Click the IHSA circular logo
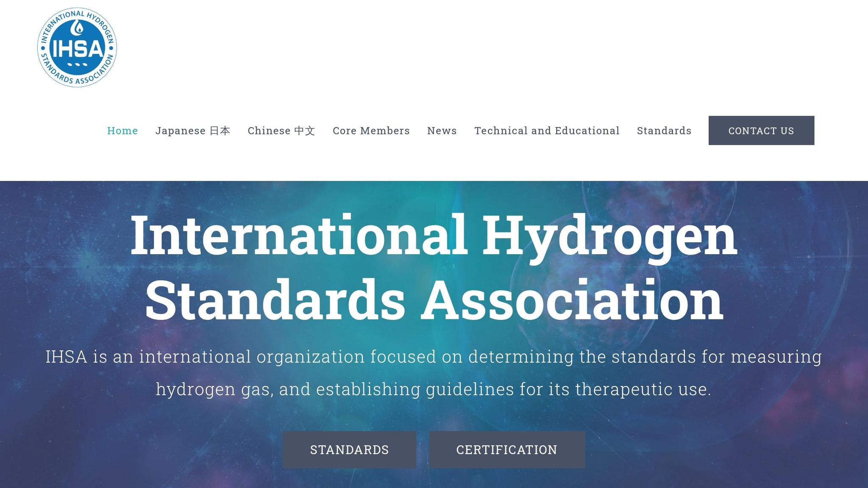Image resolution: width=868 pixels, height=488 pixels. pos(77,47)
